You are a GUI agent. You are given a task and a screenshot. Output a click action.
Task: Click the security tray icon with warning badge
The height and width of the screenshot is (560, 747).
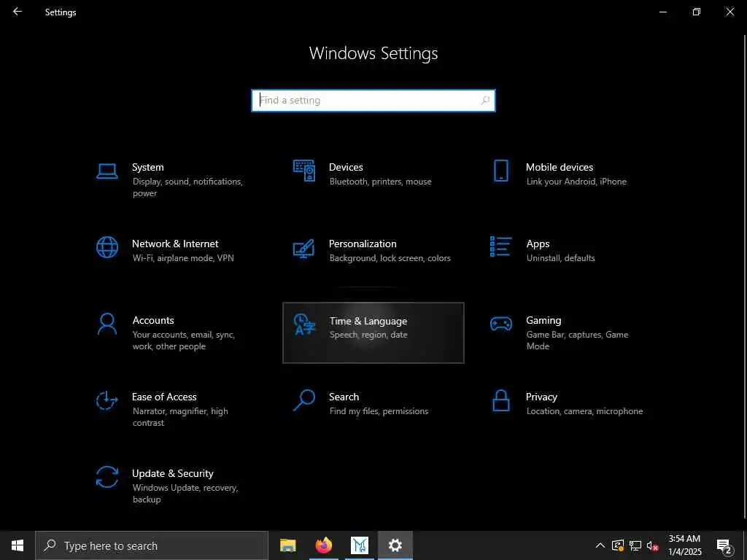pos(618,545)
